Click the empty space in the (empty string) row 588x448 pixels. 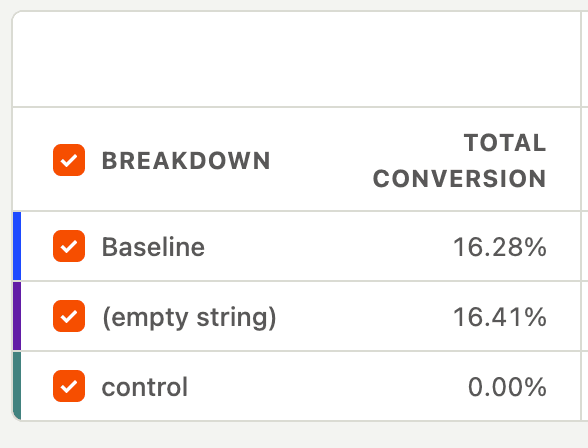point(364,316)
